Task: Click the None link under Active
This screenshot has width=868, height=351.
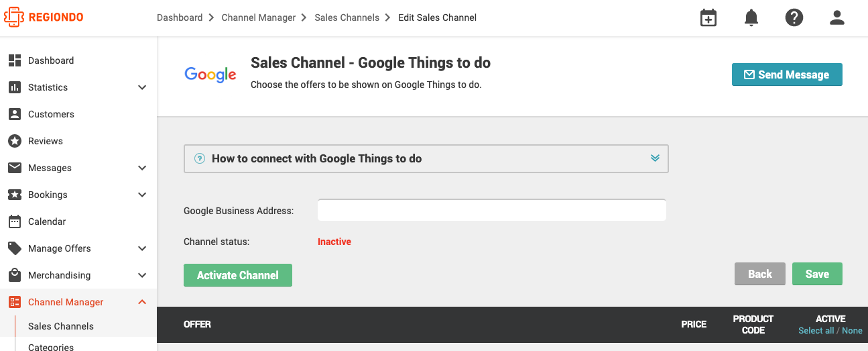Action: [852, 330]
